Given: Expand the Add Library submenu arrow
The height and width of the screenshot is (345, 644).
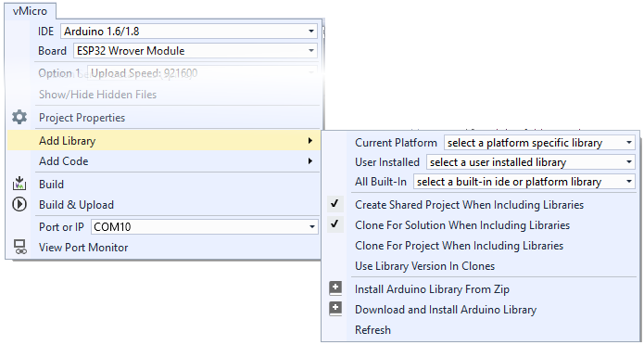Looking at the screenshot, I should tap(310, 141).
